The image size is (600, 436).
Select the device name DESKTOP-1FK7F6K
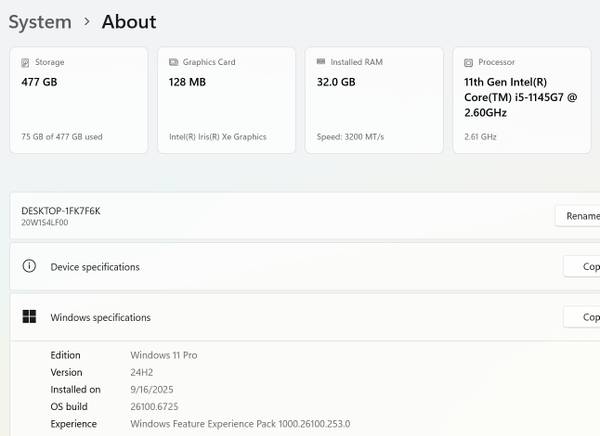(x=61, y=211)
